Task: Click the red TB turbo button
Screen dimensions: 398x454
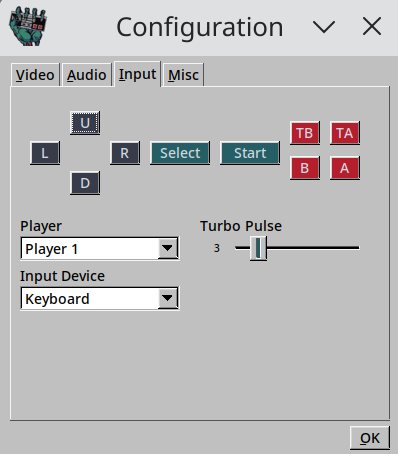Action: [305, 133]
